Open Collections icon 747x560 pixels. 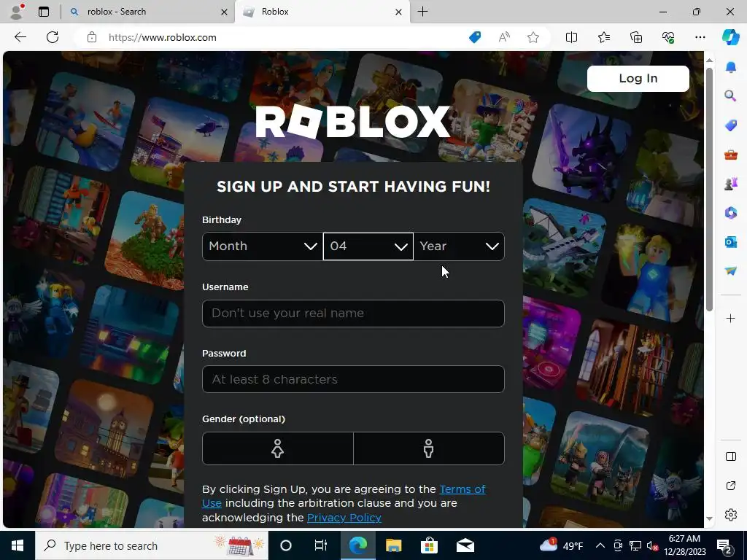click(x=636, y=37)
